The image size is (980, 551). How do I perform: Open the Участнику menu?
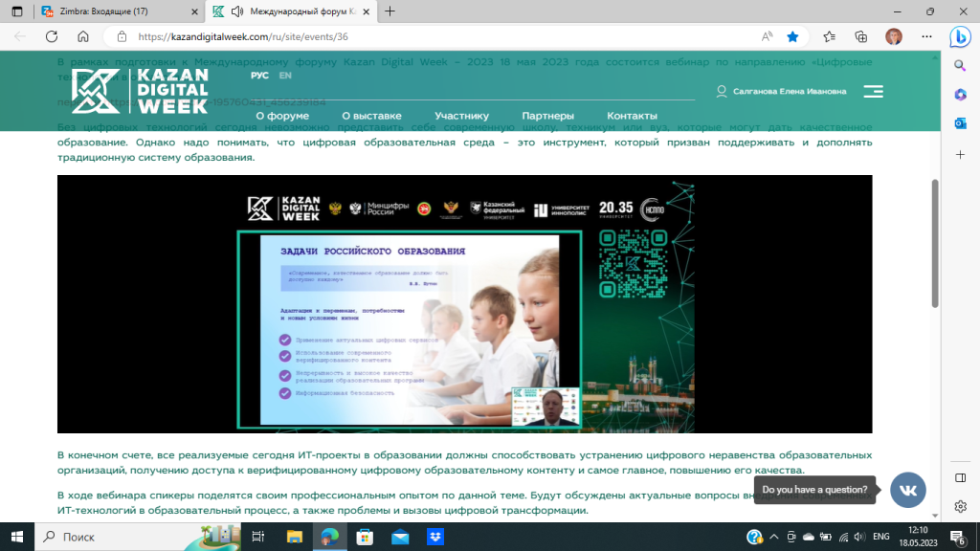point(462,116)
